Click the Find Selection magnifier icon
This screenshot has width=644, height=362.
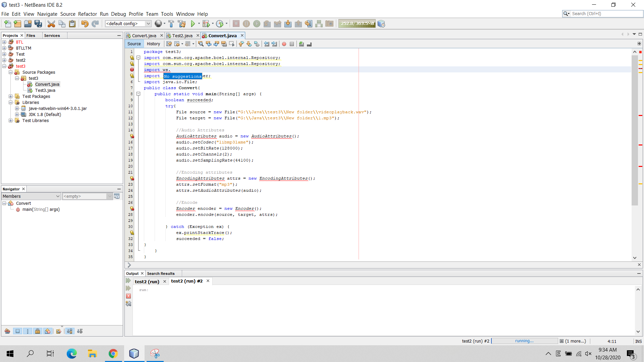coord(201,44)
